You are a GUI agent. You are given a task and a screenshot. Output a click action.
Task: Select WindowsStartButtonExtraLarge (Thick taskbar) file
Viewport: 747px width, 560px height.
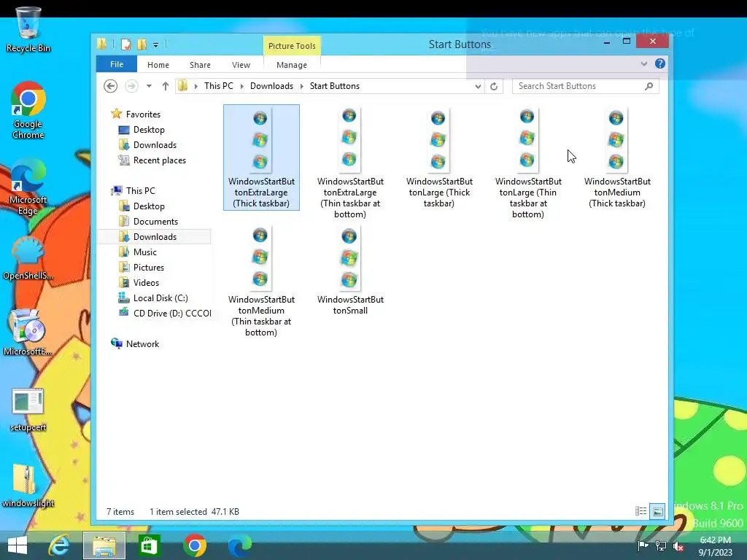point(261,157)
